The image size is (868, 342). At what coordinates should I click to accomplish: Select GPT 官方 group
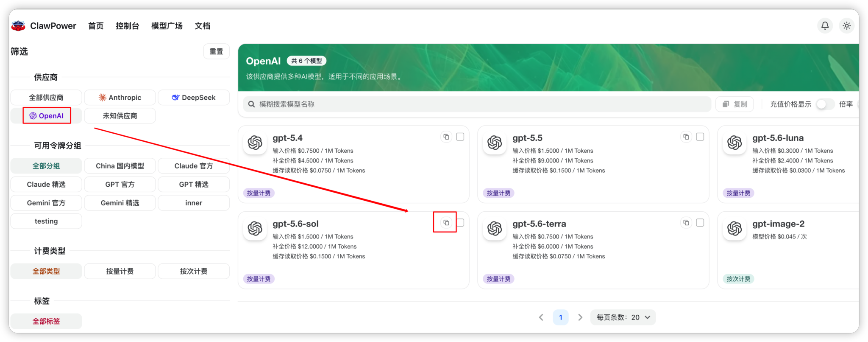point(120,185)
